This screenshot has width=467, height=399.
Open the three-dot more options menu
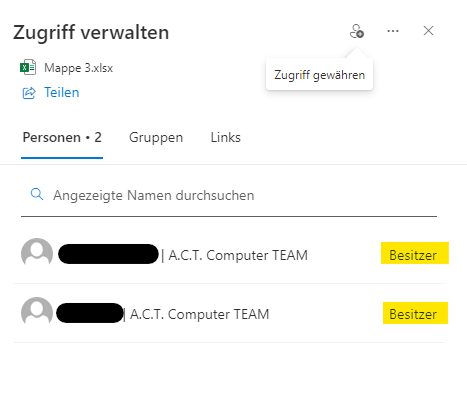click(393, 31)
